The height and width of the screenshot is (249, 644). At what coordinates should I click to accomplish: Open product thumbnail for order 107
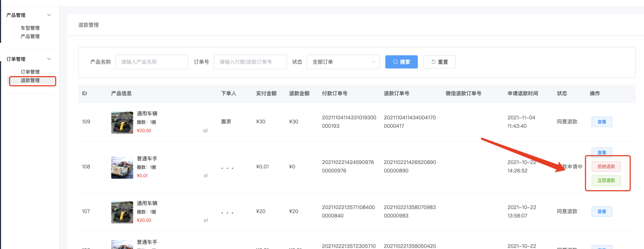point(122,212)
